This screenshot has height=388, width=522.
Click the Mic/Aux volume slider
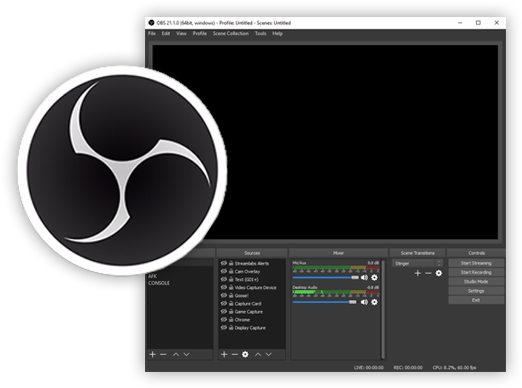325,277
